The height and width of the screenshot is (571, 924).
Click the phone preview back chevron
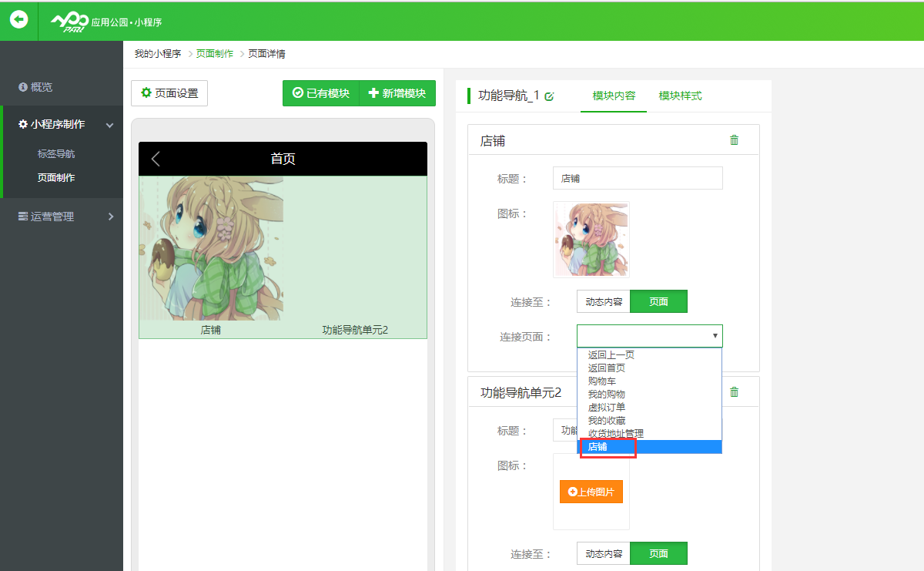click(156, 159)
